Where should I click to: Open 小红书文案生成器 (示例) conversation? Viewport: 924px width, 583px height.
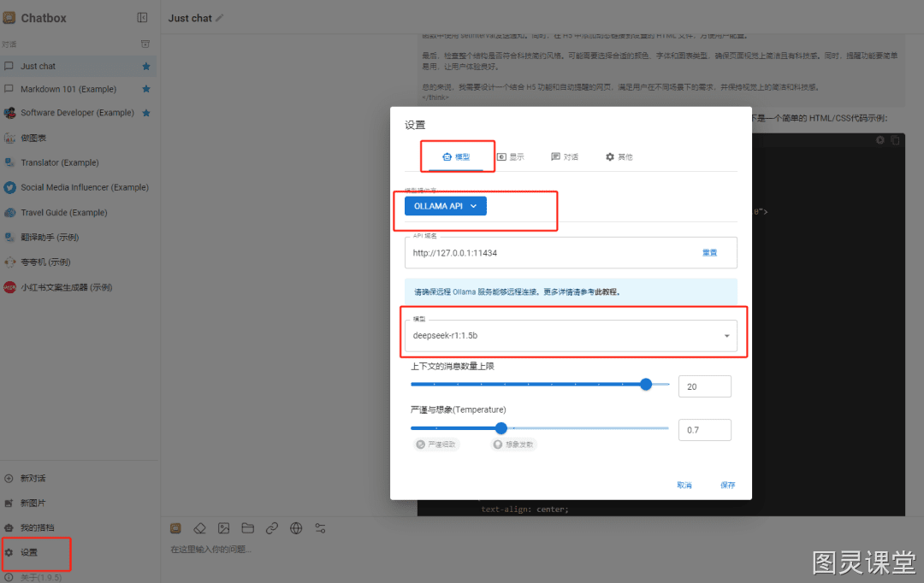click(79, 287)
